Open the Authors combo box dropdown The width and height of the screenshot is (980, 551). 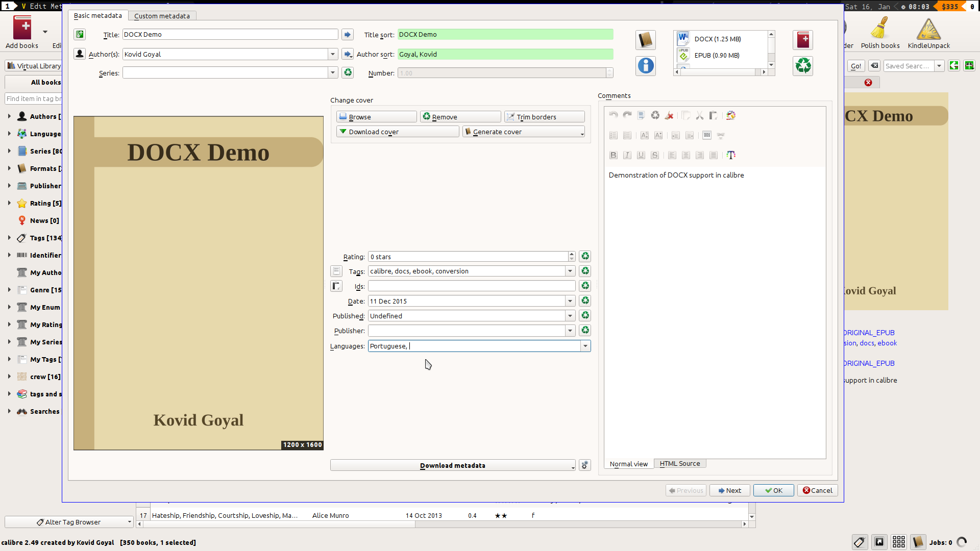click(333, 54)
